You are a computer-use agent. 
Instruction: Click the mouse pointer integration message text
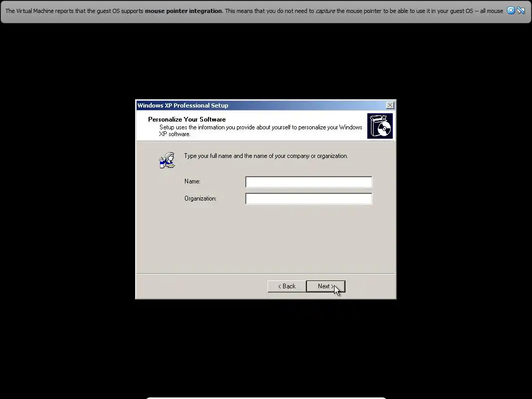point(254,11)
